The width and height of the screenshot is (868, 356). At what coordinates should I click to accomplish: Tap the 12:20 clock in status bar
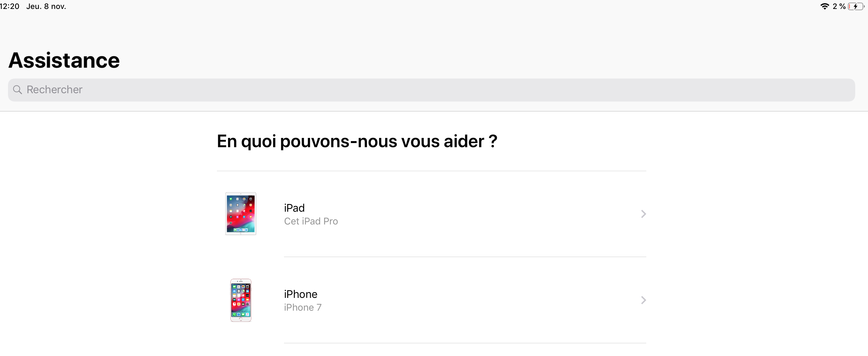[10, 6]
